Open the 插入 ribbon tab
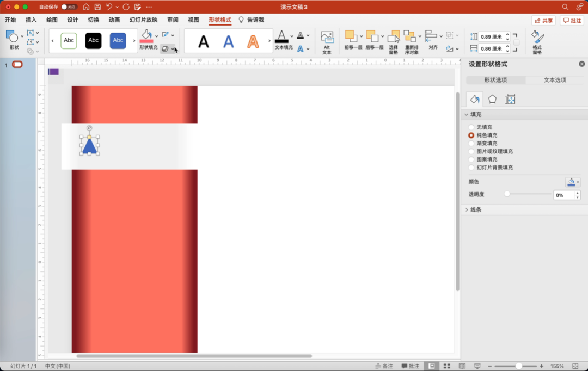Screen dimensions: 588x371 pyautogui.click(x=31, y=20)
